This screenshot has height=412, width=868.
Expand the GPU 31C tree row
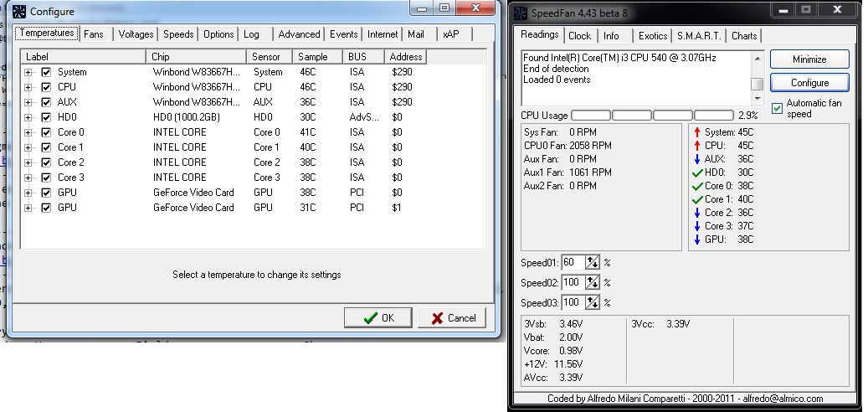(28, 208)
